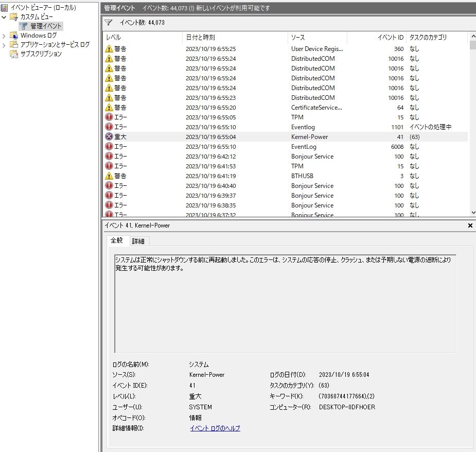Click the サブスクリプション icon
This screenshot has width=476, height=452.
coord(14,54)
